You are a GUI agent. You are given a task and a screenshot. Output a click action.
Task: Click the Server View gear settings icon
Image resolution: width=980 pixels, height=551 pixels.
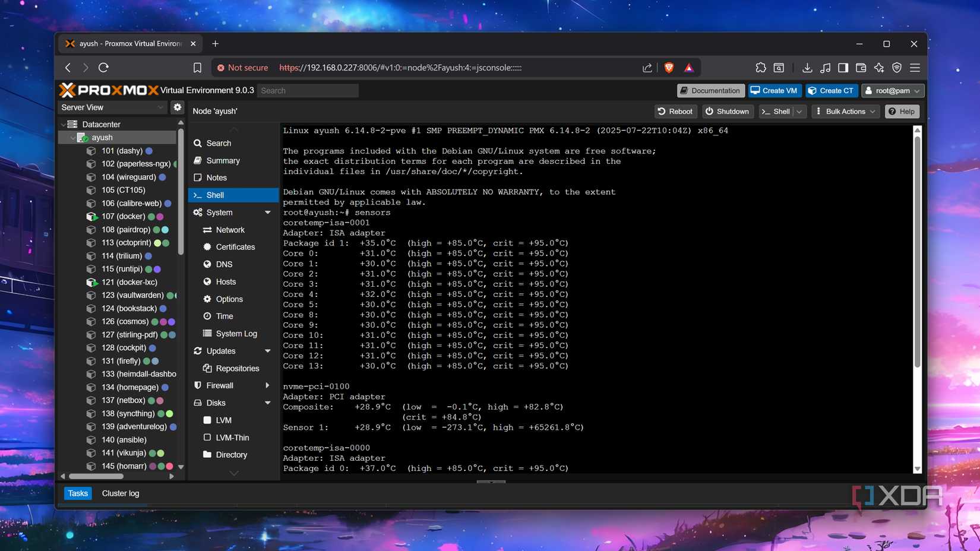[177, 107]
